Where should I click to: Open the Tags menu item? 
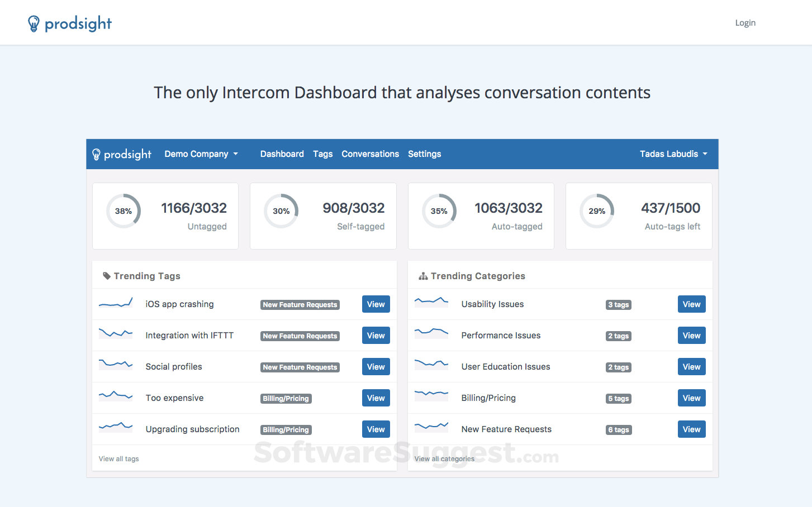323,154
